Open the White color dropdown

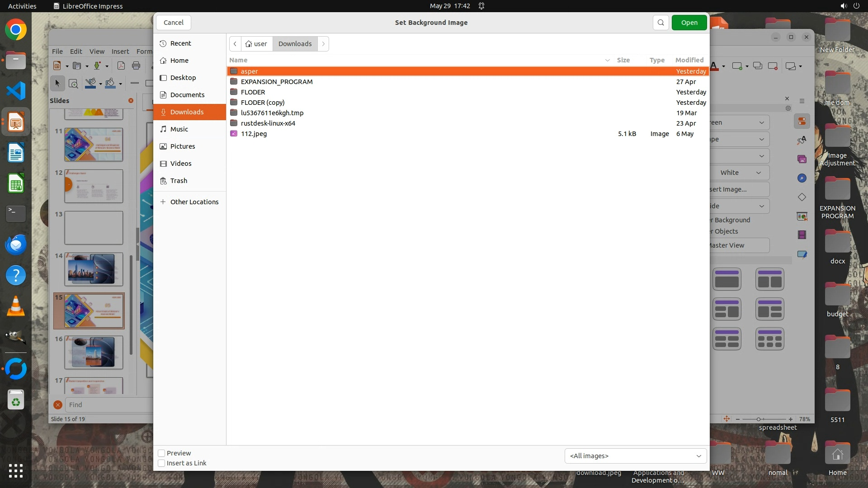(x=740, y=173)
